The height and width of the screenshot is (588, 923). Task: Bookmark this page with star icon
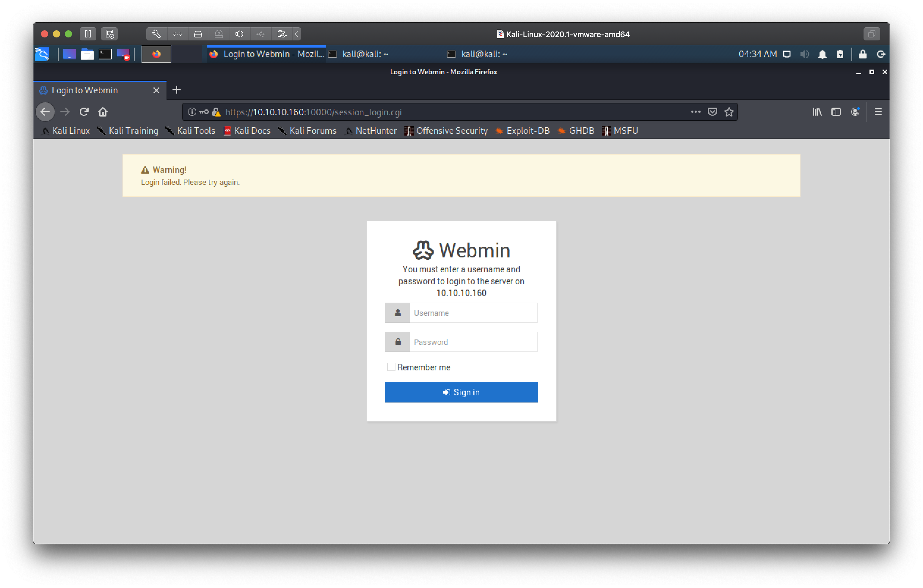(x=729, y=112)
